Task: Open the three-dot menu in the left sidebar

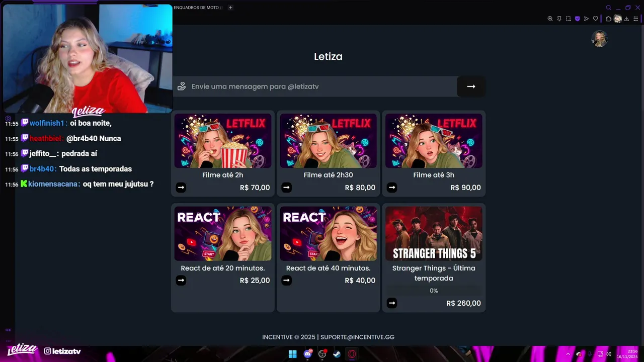Action: coord(8,340)
